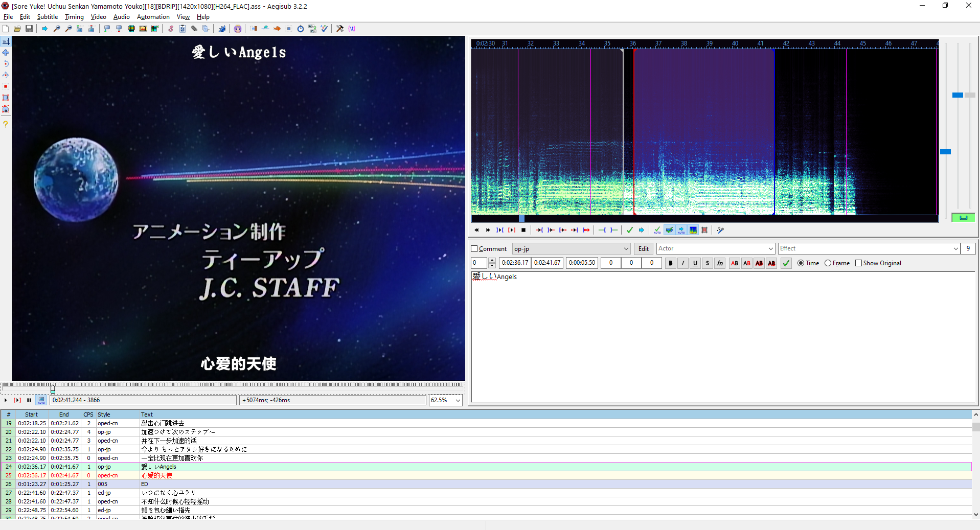Open the Subtitle menu

(x=47, y=17)
